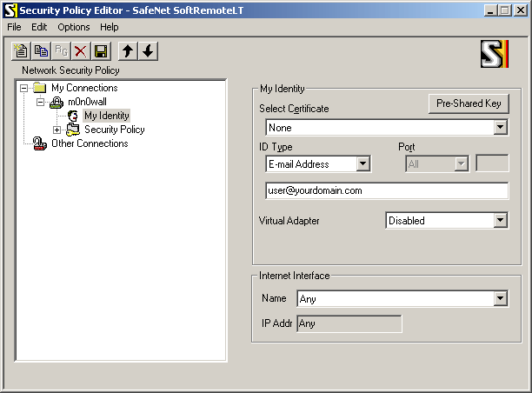Open the Select Certificate dropdown

(x=500, y=128)
